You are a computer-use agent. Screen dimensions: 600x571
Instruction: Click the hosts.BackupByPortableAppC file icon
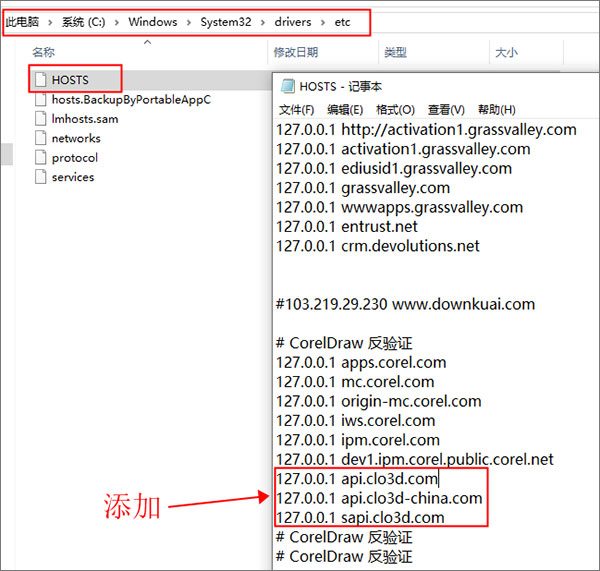(x=40, y=100)
